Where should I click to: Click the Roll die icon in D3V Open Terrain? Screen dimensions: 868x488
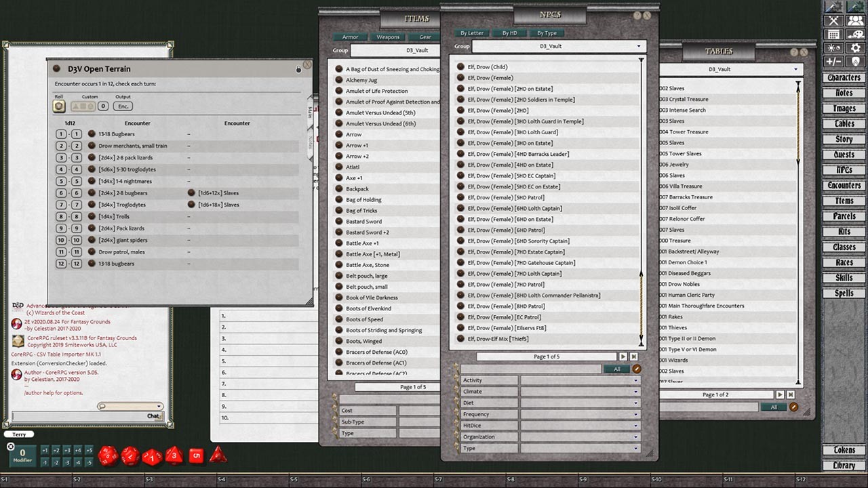pyautogui.click(x=59, y=106)
